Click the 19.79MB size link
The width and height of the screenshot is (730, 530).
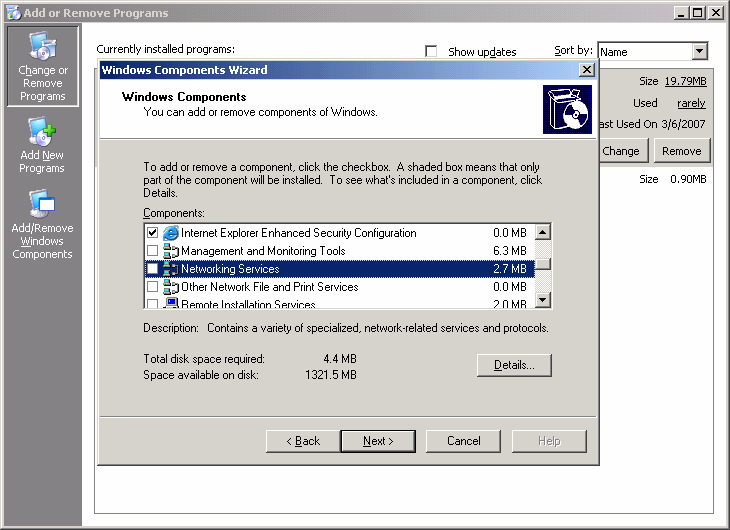685,81
